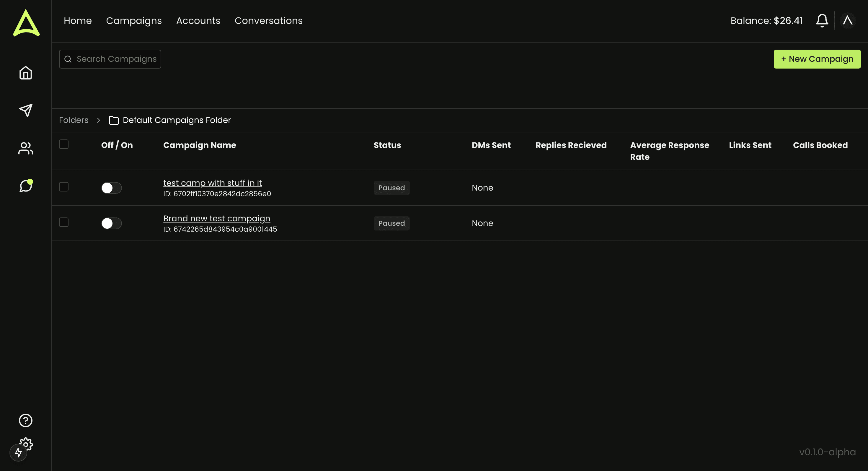The image size is (868, 471).
Task: Check the select-all checkbox in table header
Action: pos(64,144)
